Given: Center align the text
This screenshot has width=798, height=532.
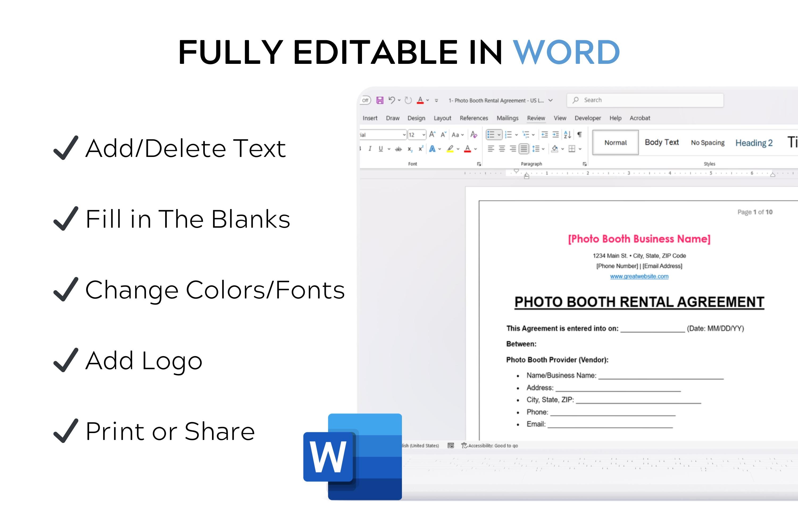Looking at the screenshot, I should click(x=502, y=149).
